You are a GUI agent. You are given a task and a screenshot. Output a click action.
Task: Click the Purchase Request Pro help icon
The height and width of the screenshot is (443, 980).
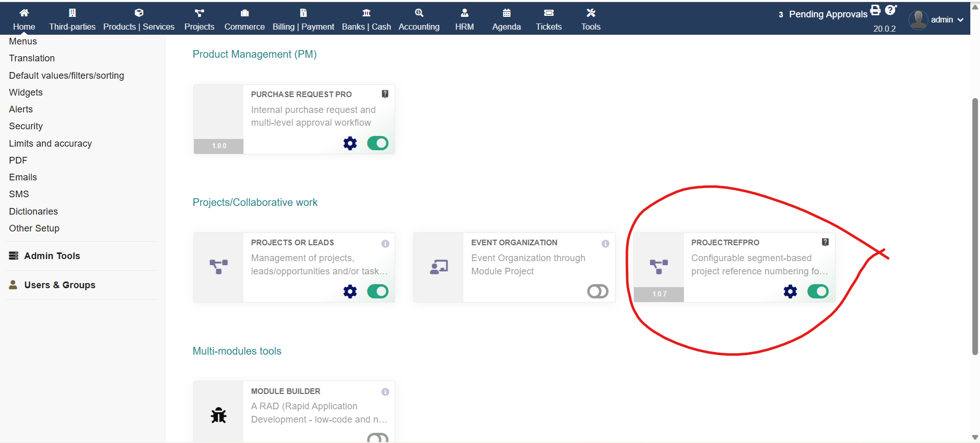click(385, 94)
